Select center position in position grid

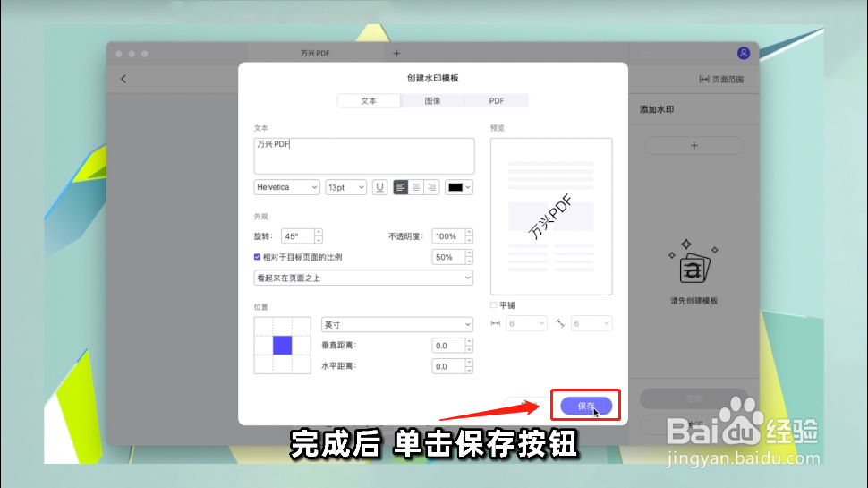click(282, 345)
